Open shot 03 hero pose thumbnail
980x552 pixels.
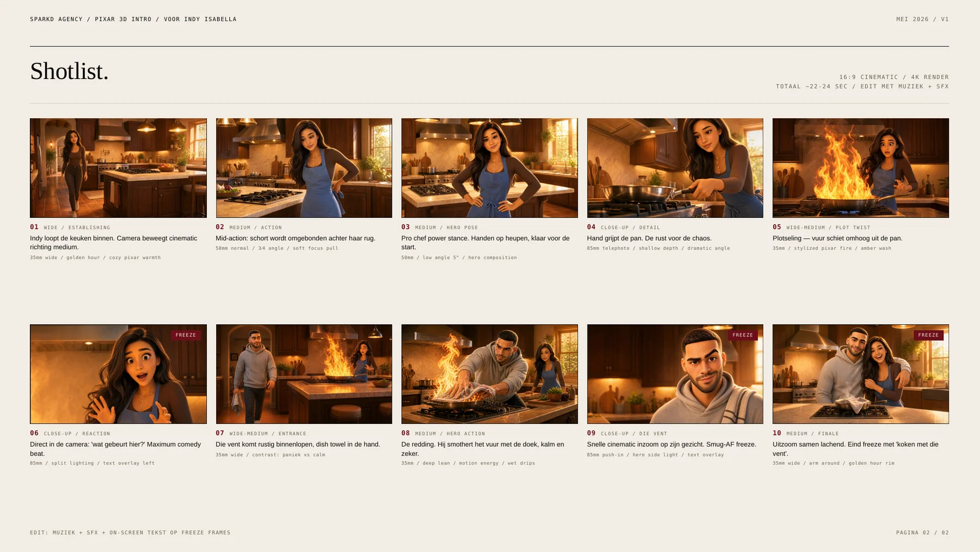click(x=489, y=168)
